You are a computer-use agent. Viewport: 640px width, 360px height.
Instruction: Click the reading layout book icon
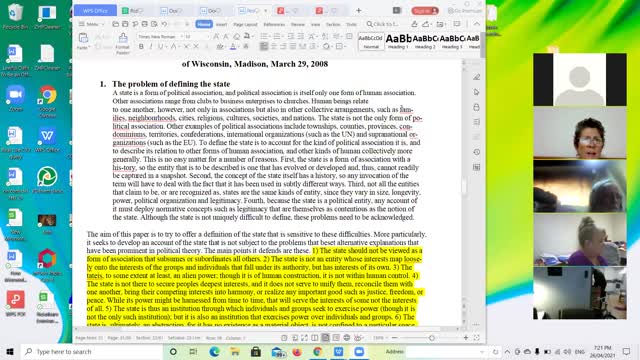click(x=315, y=338)
